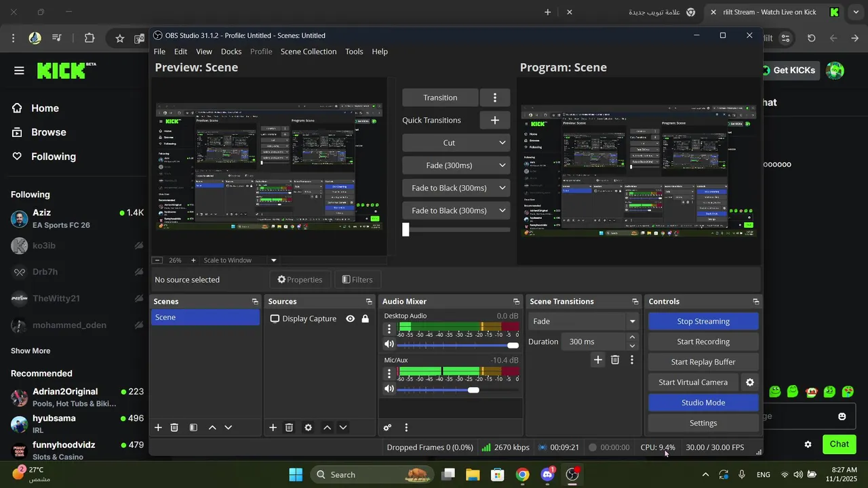Open Kick Browse in sidebar
Image resolution: width=868 pixels, height=488 pixels.
[x=48, y=132]
